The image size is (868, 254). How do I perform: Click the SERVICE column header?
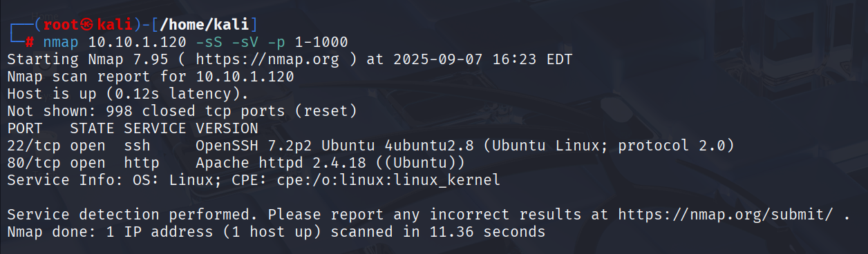click(x=155, y=128)
